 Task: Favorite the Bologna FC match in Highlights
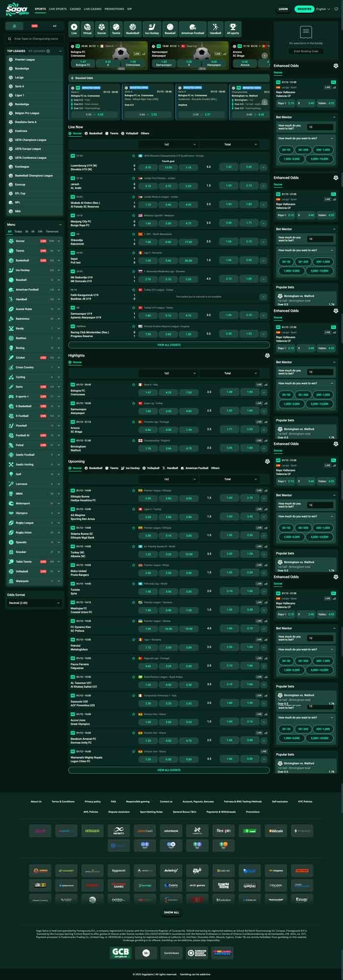[x=133, y=385]
